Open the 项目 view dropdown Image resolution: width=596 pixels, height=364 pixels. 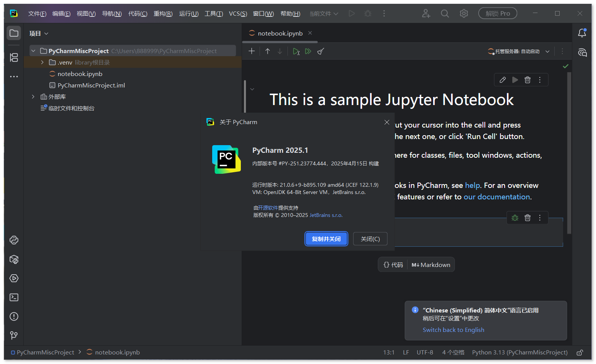pyautogui.click(x=39, y=33)
